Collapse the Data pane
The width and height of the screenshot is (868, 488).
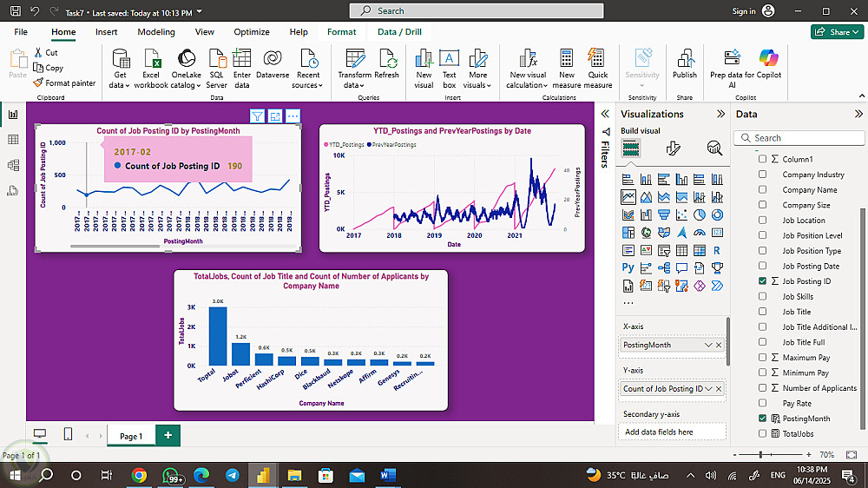click(858, 114)
